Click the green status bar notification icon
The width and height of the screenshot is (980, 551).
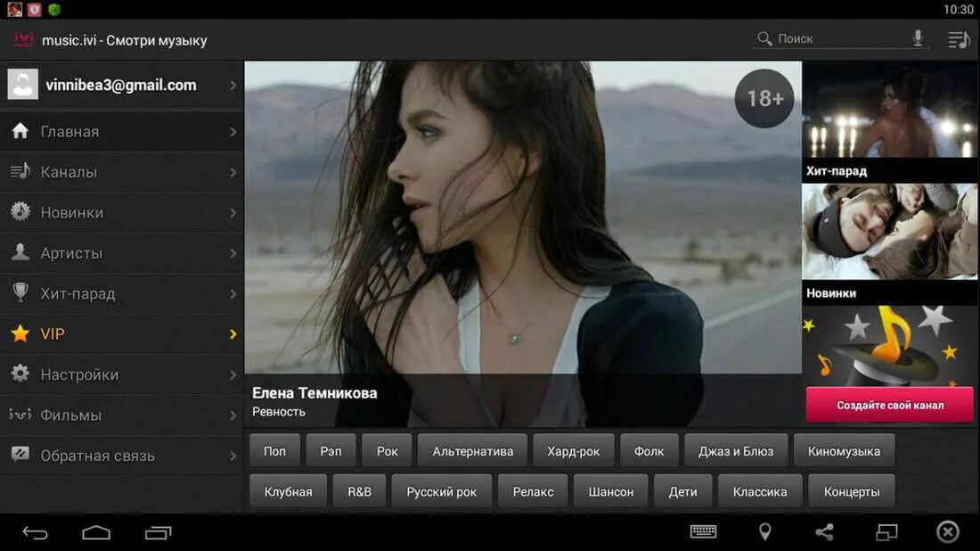click(x=54, y=10)
